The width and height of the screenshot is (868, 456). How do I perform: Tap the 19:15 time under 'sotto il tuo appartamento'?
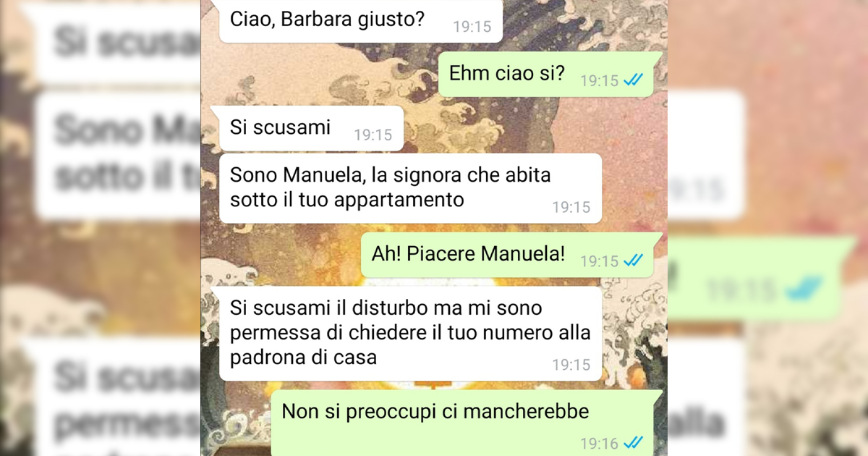[x=571, y=207]
